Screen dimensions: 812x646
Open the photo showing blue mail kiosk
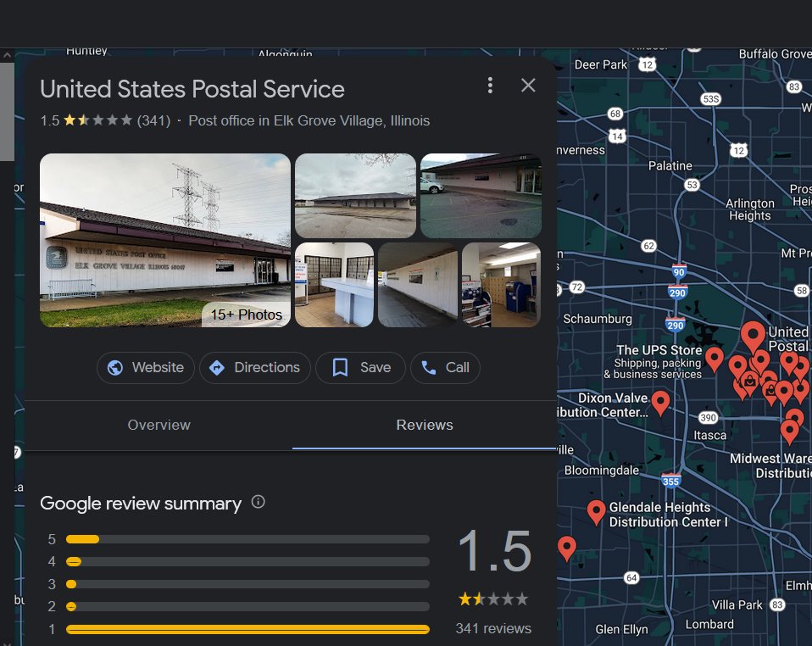point(501,285)
